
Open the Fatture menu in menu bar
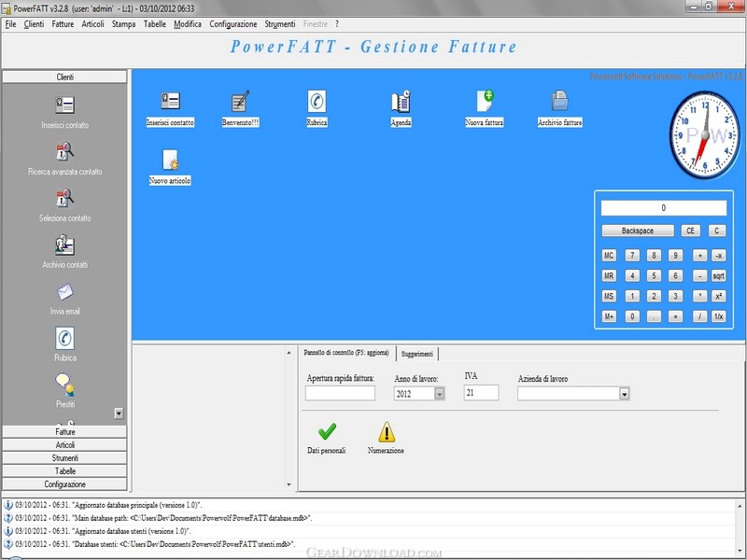[x=63, y=24]
